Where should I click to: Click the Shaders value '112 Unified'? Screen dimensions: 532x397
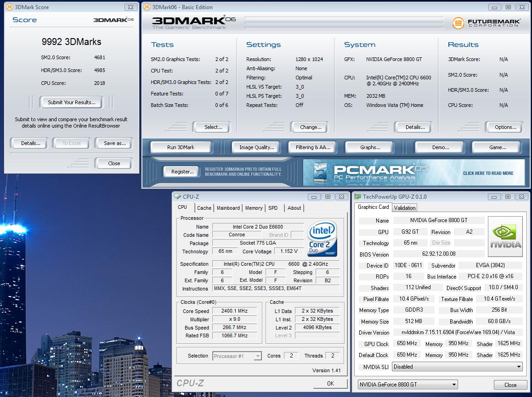418,287
